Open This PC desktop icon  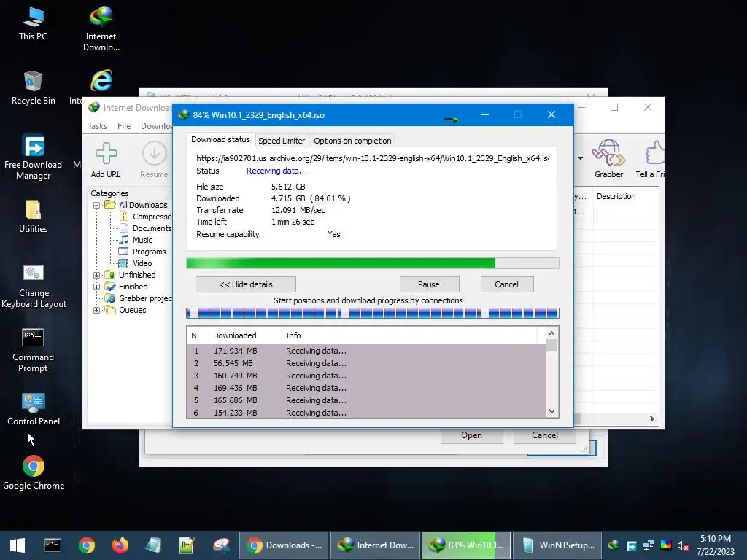point(33,24)
